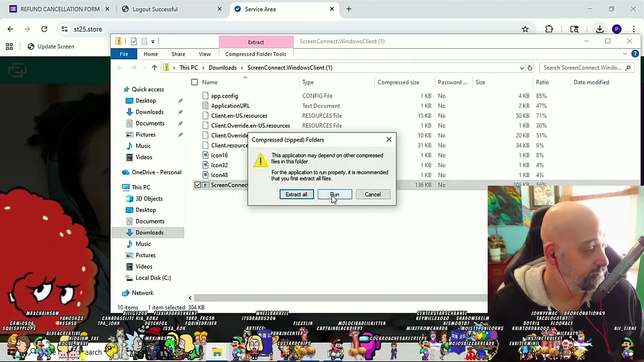This screenshot has width=644, height=362.
Task: Open 3D Objects in navigation pane
Action: (149, 199)
